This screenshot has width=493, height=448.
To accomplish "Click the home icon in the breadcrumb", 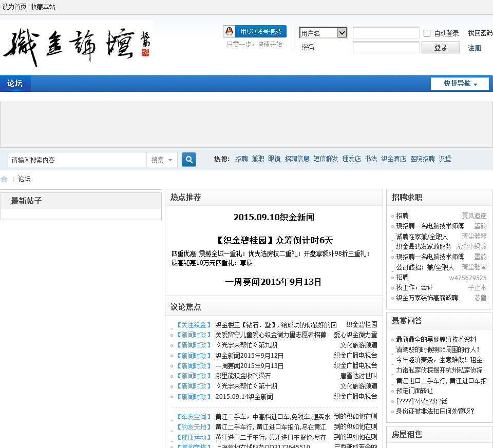I will (x=5, y=179).
